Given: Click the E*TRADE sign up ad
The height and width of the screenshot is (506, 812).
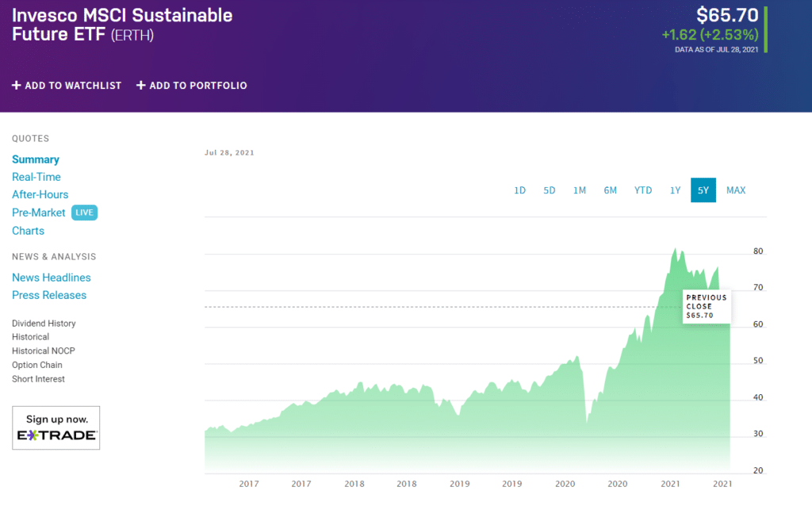Looking at the screenshot, I should [x=56, y=427].
